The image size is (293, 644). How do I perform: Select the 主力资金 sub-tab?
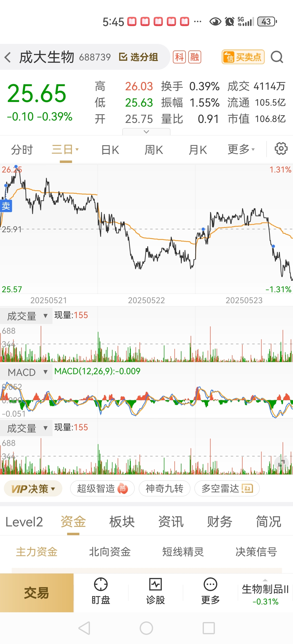coord(37,552)
